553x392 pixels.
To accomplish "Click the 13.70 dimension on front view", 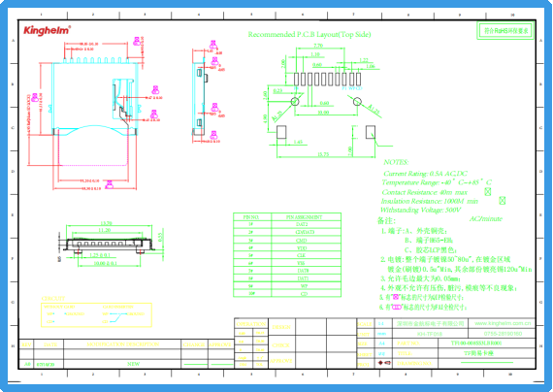I will tap(106, 223).
